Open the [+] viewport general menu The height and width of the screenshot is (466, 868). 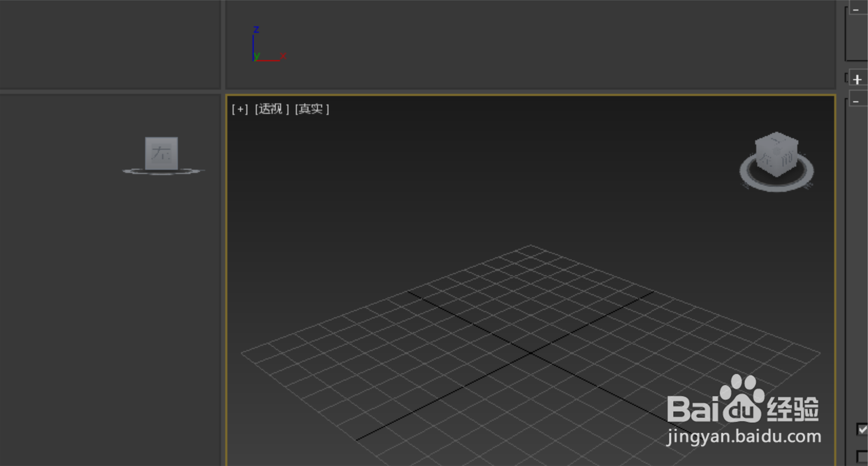tap(240, 109)
